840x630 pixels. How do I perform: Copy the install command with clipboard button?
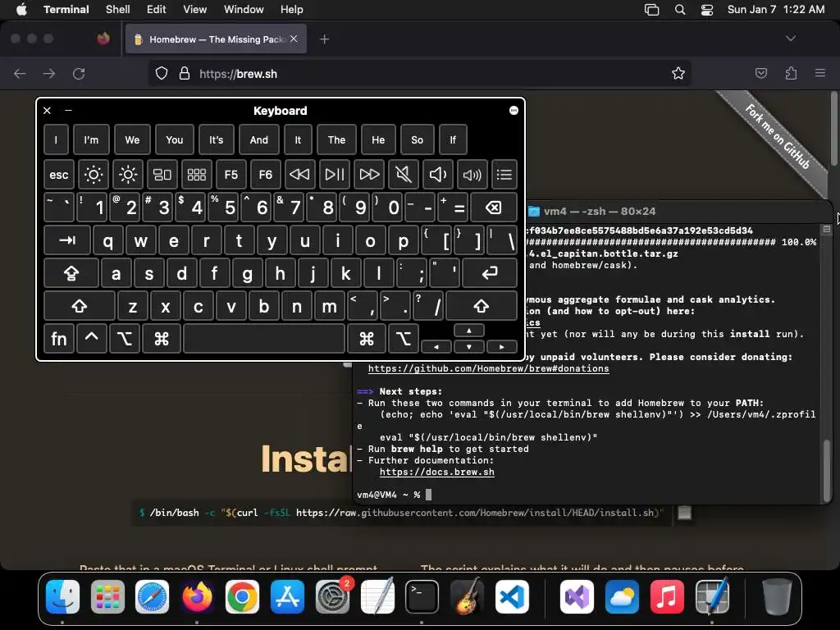pos(685,513)
